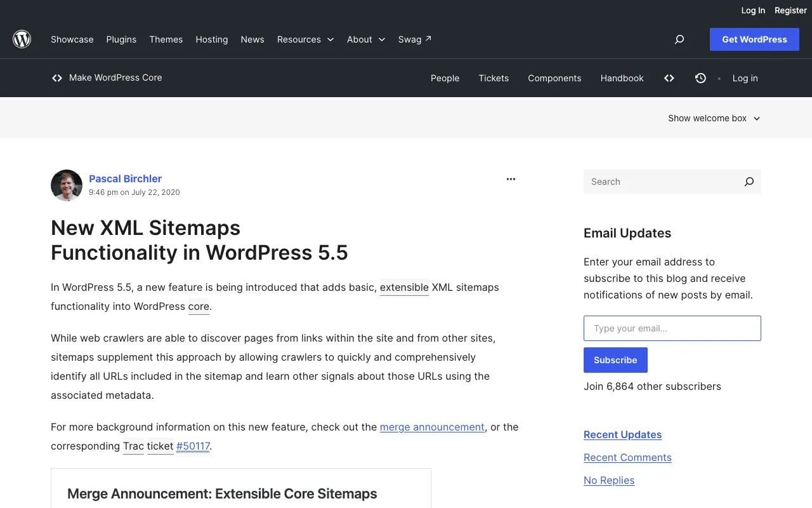Image resolution: width=812 pixels, height=508 pixels.
Task: Open the revision history clock icon
Action: click(700, 78)
